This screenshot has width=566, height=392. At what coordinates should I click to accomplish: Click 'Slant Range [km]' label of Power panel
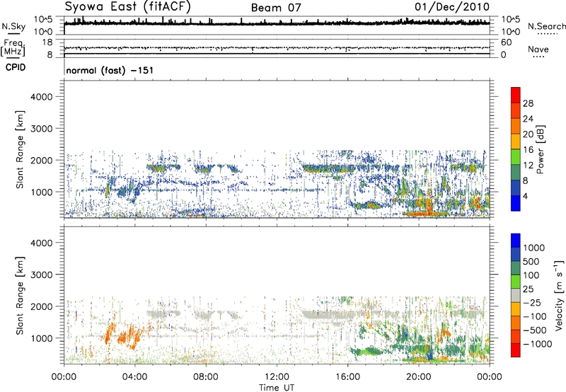point(20,149)
